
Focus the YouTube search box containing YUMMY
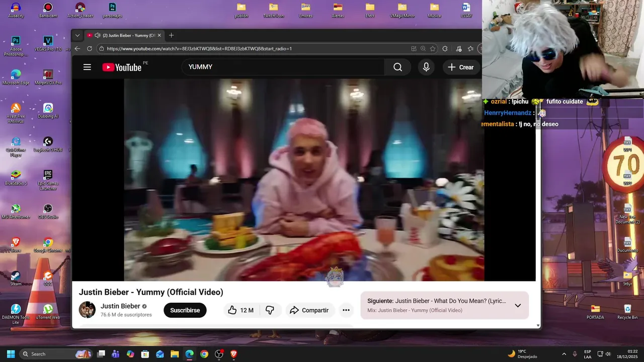click(283, 67)
